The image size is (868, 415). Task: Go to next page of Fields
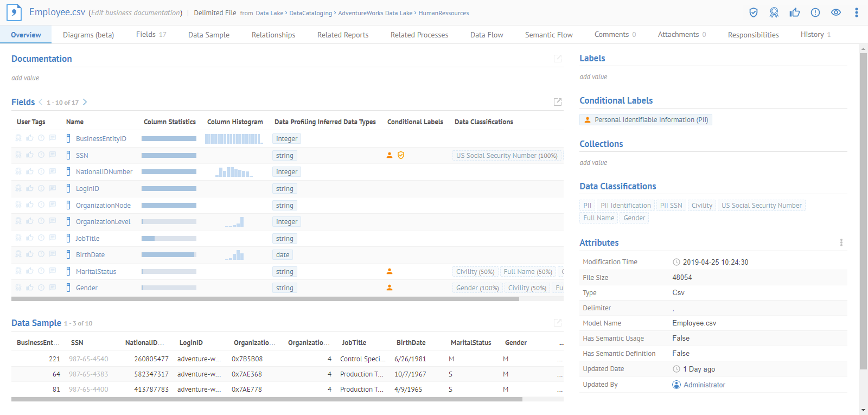click(85, 102)
